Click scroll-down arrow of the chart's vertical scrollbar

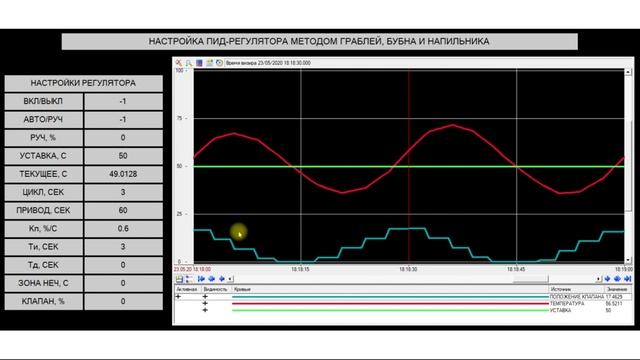point(628,260)
